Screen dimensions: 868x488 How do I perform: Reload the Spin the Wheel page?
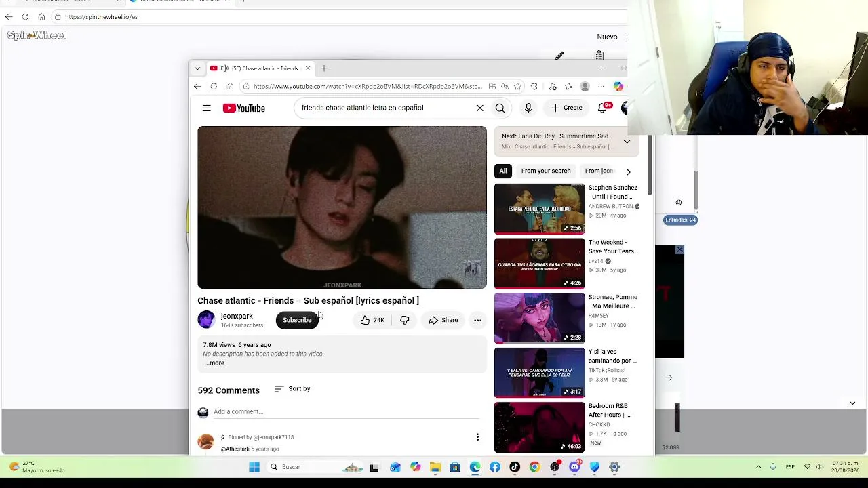(25, 17)
